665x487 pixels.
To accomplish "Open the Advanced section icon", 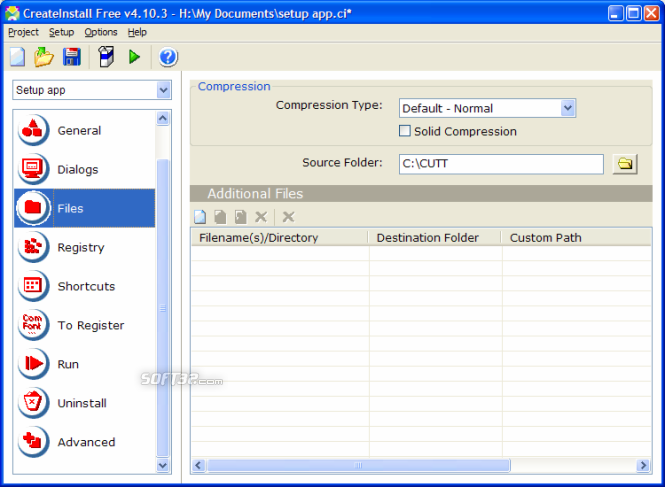I will pos(33,442).
